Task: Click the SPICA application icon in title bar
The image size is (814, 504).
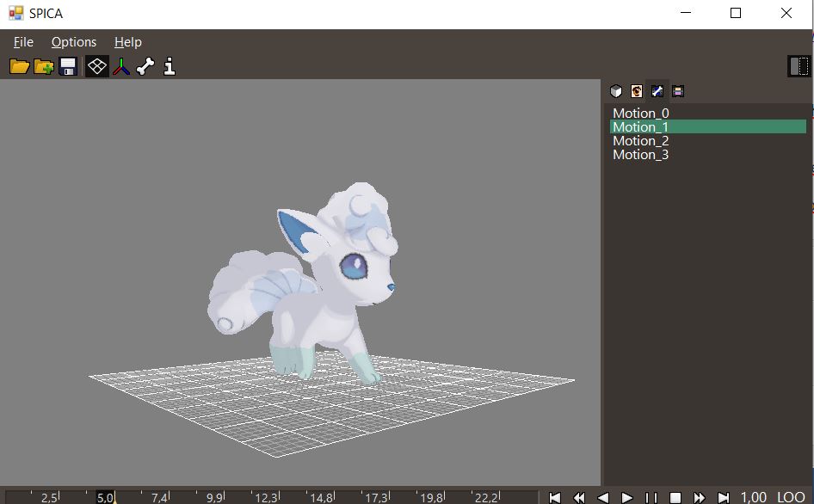Action: click(x=16, y=13)
